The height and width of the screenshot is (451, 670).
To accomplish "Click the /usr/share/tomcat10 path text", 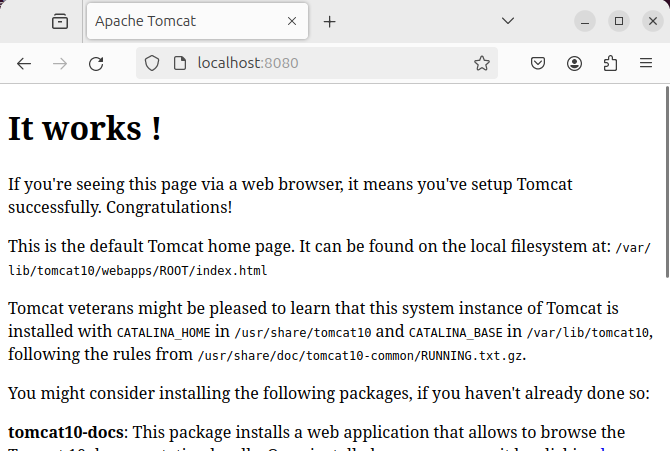I will 303,333.
